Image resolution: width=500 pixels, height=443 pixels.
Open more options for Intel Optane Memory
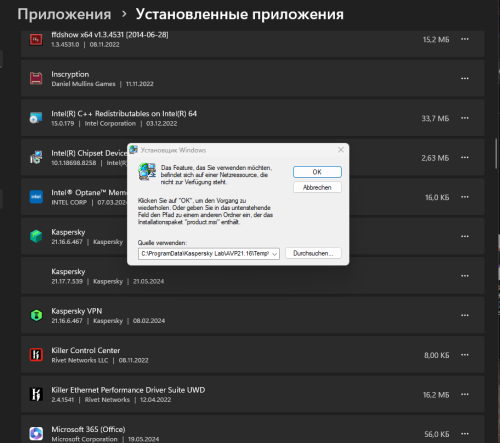tap(465, 197)
